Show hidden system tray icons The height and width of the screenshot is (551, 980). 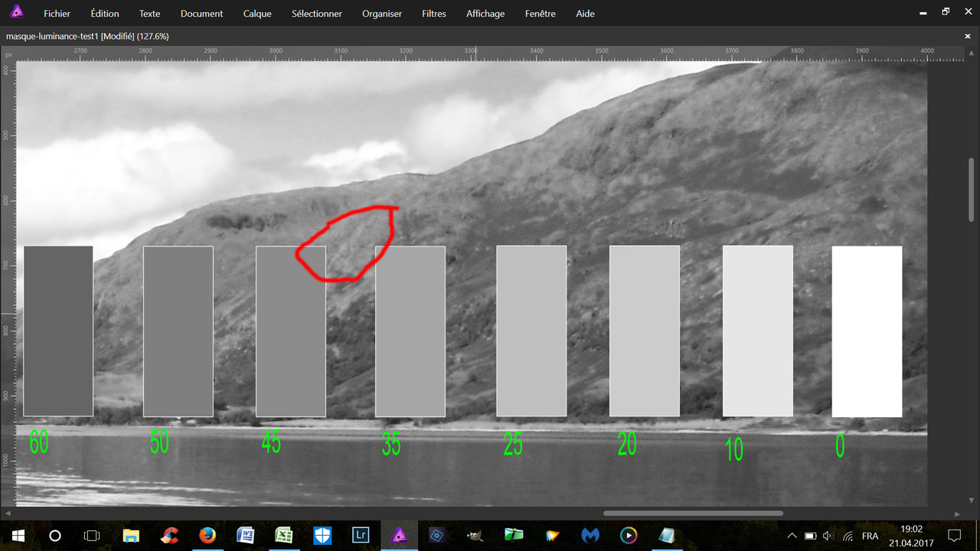click(792, 536)
